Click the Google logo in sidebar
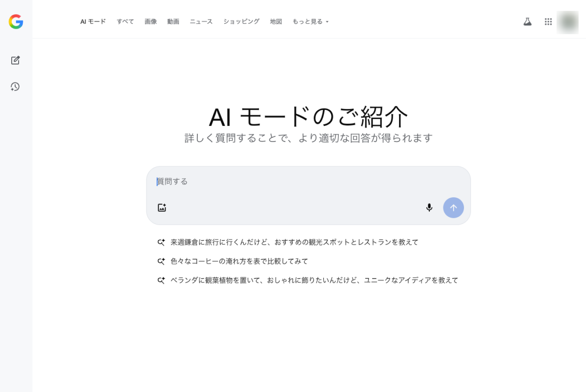Image resolution: width=586 pixels, height=392 pixels. point(16,21)
